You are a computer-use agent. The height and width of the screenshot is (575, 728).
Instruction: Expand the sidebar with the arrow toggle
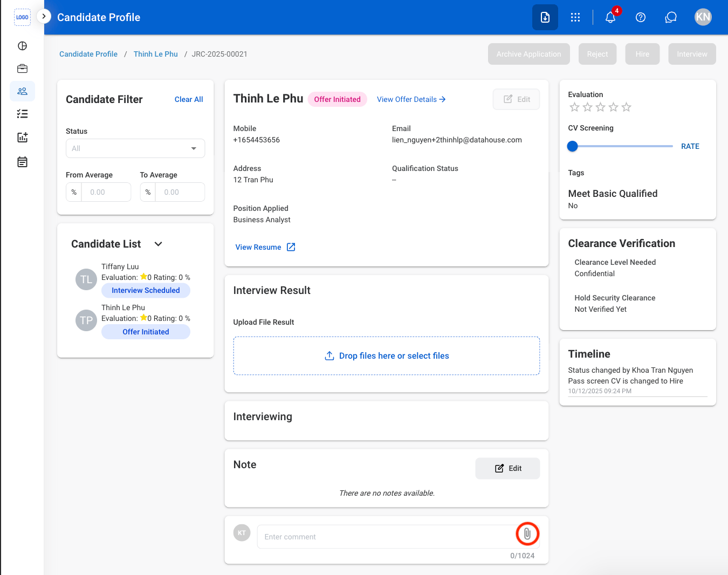tap(44, 16)
